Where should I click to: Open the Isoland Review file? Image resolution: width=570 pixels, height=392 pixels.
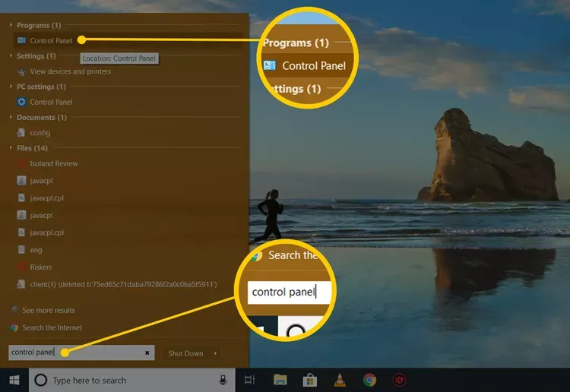pyautogui.click(x=53, y=163)
